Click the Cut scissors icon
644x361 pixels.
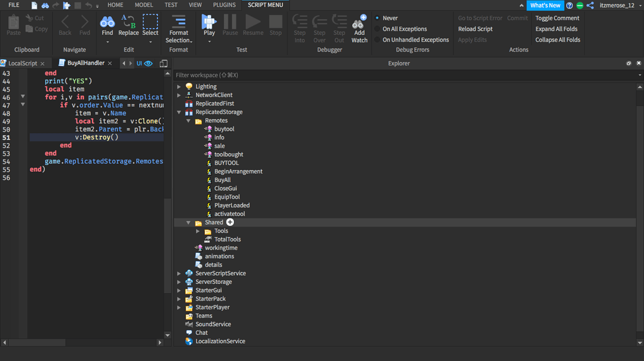pos(30,18)
